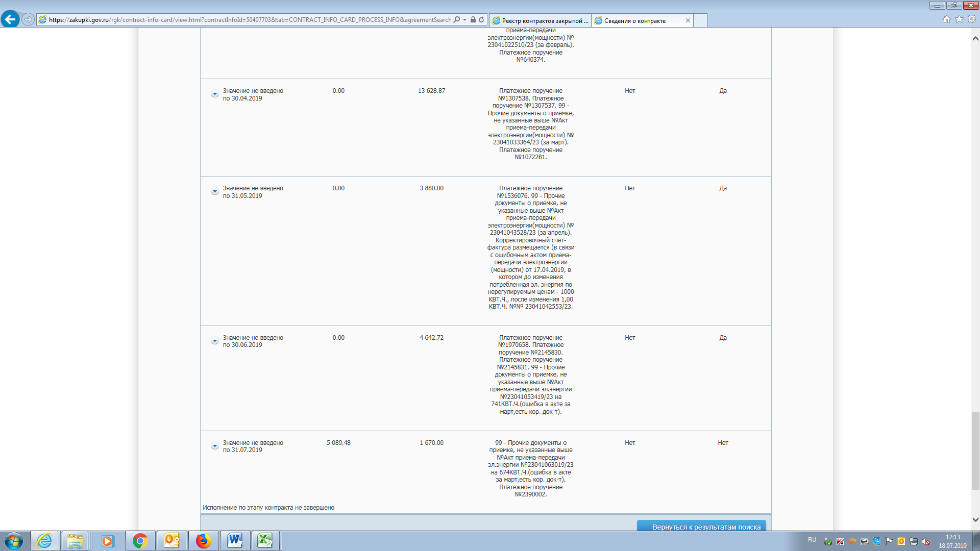Expand the row dated 30.06.2019
Viewport: 980px width, 551px height.
click(x=215, y=341)
